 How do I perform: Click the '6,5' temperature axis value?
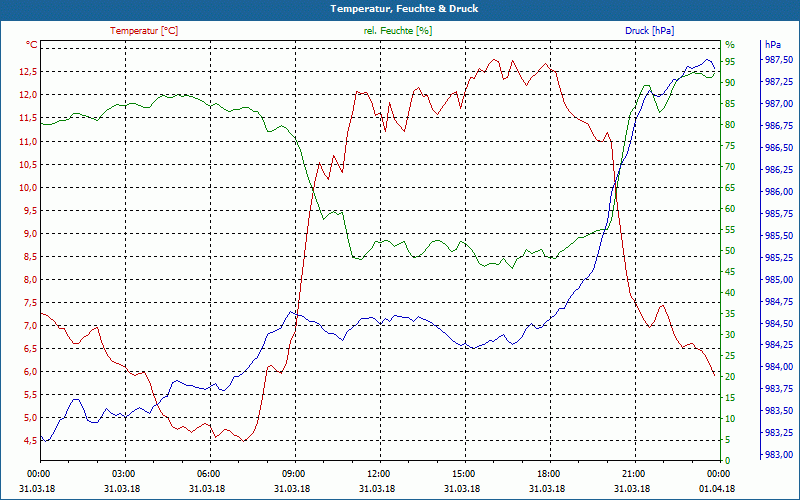30,348
